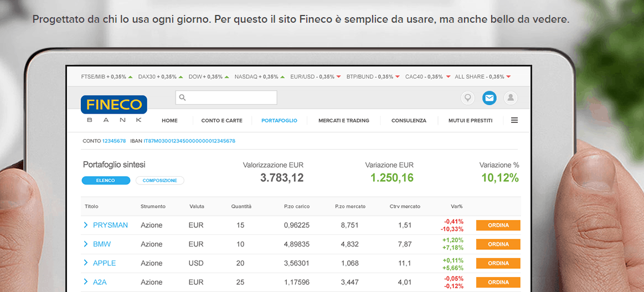
Task: Switch to the COMPOSIZIONE view toggle
Action: pyautogui.click(x=160, y=180)
